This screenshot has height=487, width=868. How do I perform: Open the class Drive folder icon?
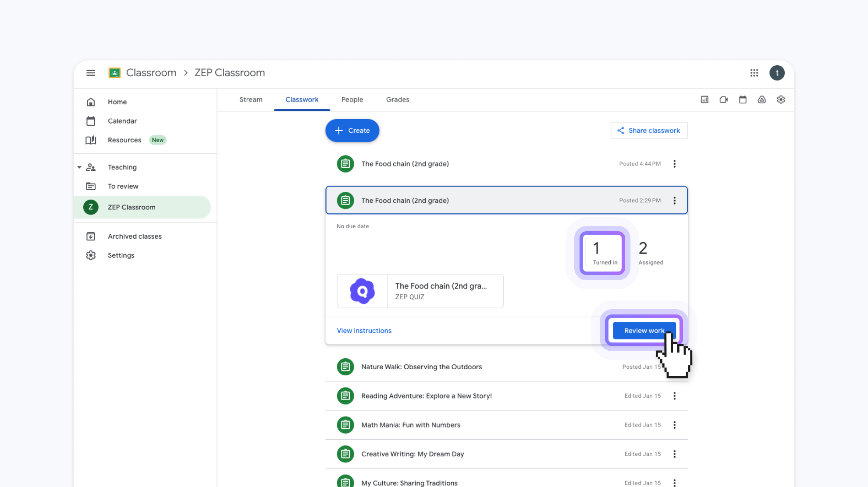(762, 100)
